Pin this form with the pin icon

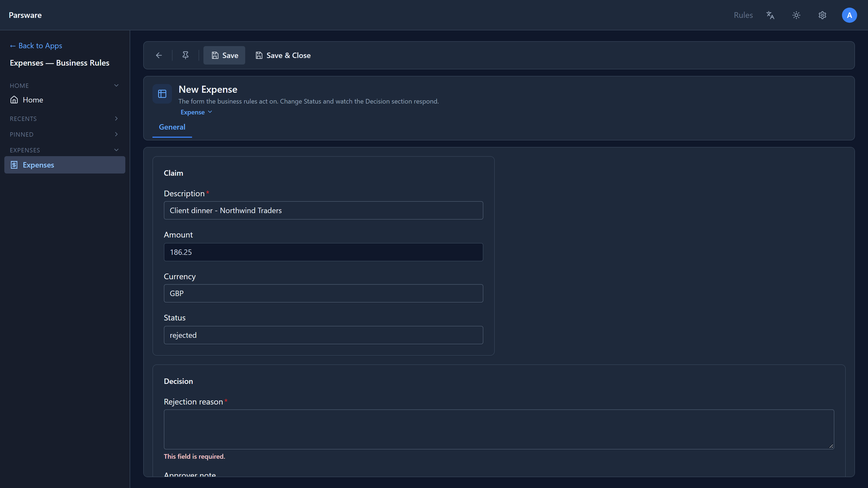coord(185,55)
